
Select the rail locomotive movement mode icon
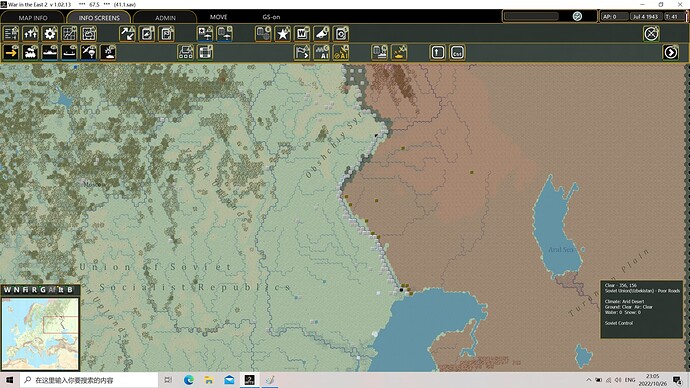[30, 52]
